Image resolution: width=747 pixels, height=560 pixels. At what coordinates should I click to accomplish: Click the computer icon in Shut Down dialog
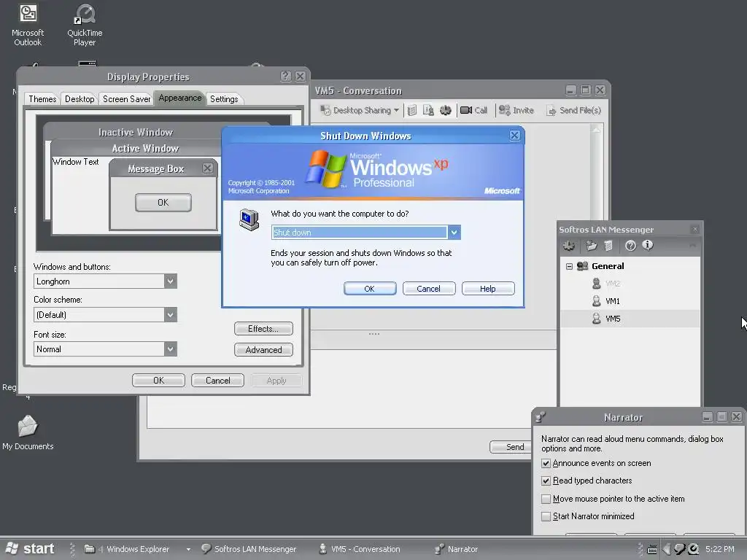pyautogui.click(x=249, y=220)
